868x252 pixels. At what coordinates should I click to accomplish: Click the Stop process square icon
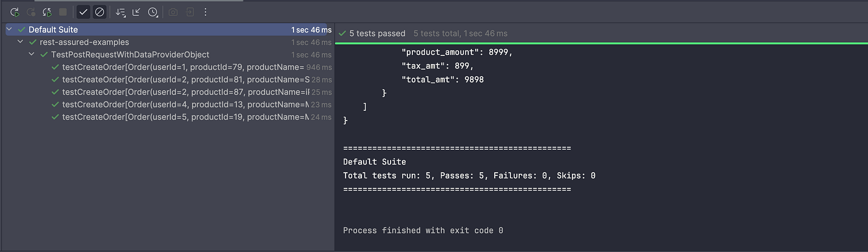[x=63, y=12]
